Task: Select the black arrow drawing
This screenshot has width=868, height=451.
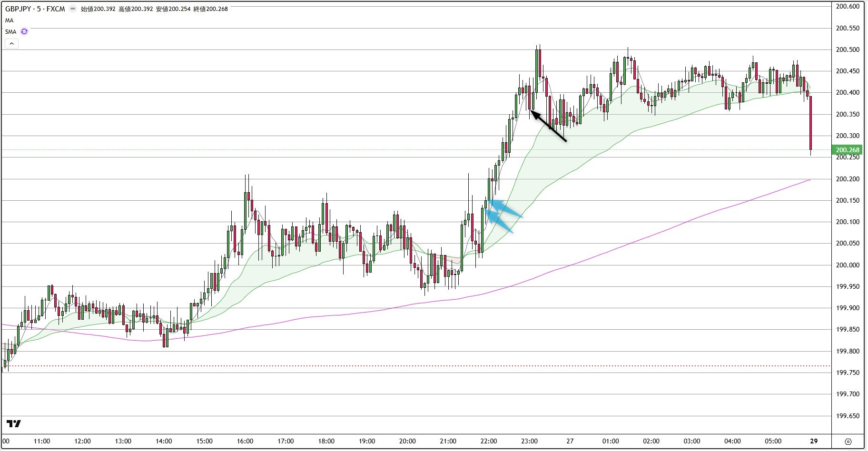Action: [x=549, y=127]
